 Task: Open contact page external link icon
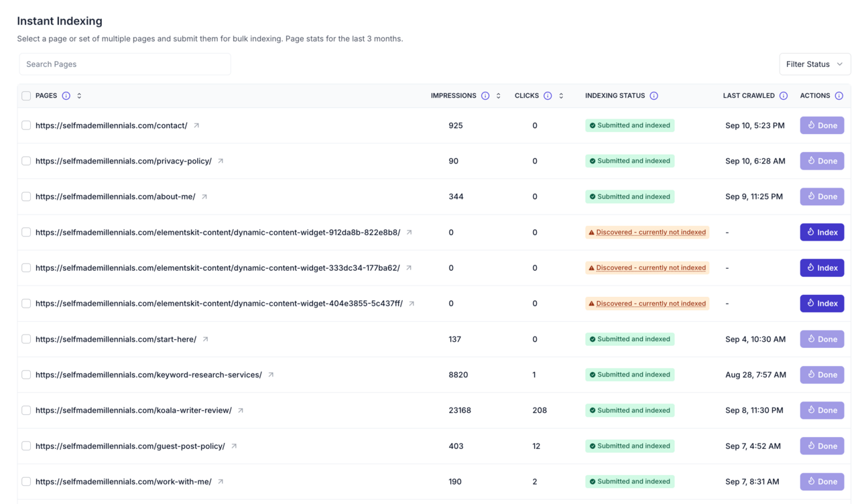(196, 125)
